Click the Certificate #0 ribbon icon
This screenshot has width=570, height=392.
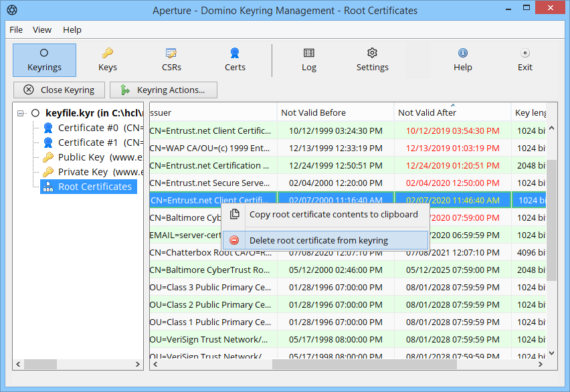pyautogui.click(x=48, y=128)
